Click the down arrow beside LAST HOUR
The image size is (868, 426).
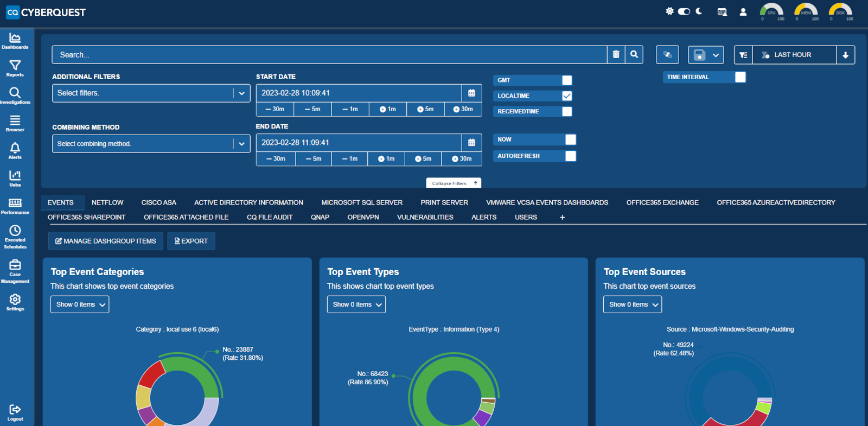845,55
